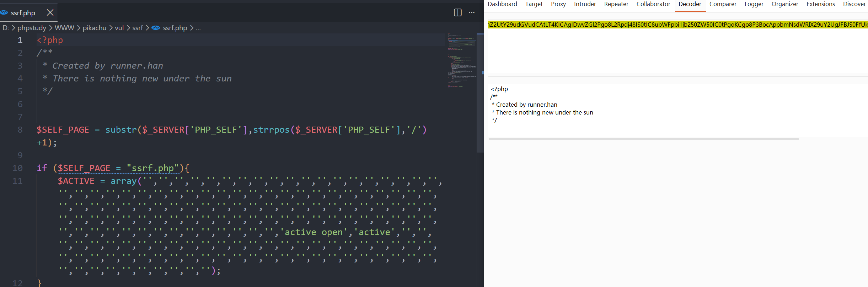
Task: Click the $ACTIVE variable on line 11
Action: point(76,181)
